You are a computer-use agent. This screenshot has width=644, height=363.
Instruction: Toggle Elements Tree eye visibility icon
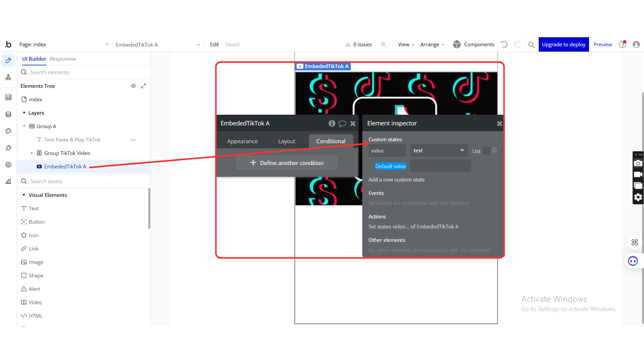point(134,86)
